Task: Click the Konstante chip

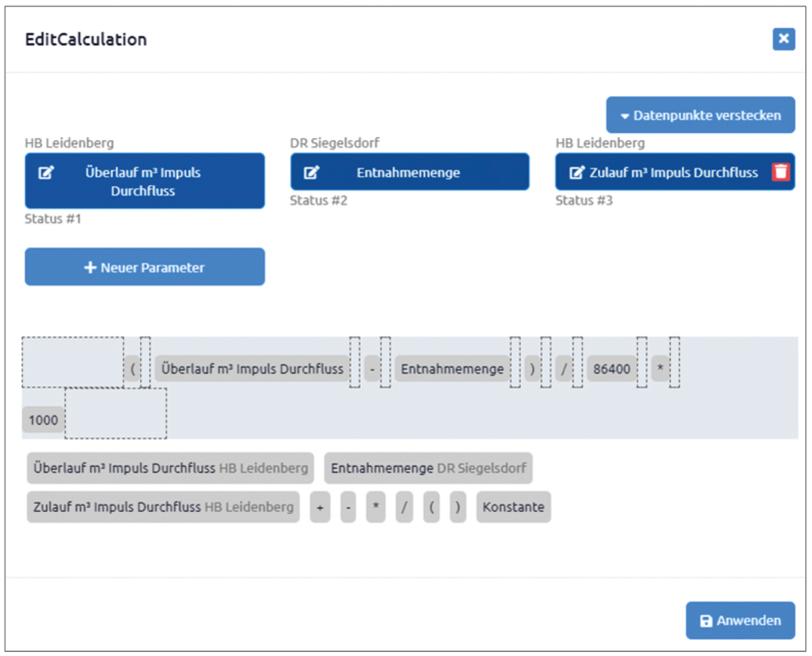Action: [x=514, y=507]
